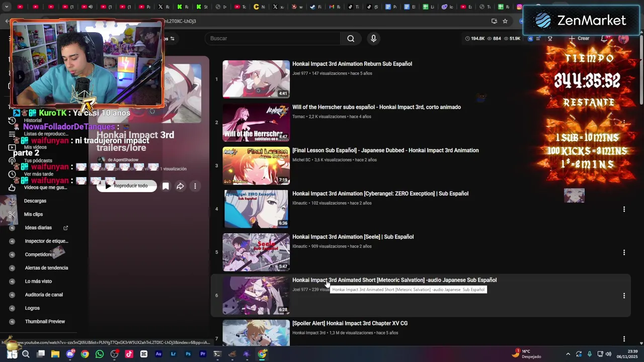Open Honkai Impact 3rd Animation Reburn title link
644x362 pixels.
point(352,64)
